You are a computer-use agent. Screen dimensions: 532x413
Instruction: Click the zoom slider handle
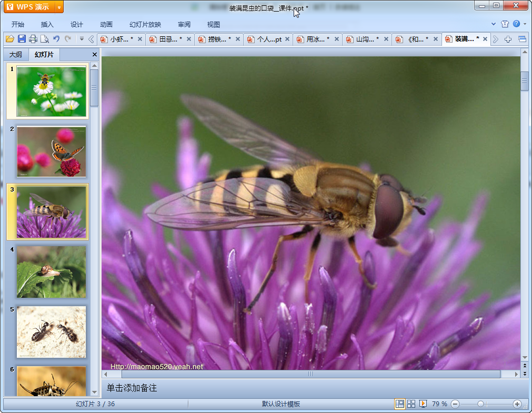pyautogui.click(x=480, y=404)
